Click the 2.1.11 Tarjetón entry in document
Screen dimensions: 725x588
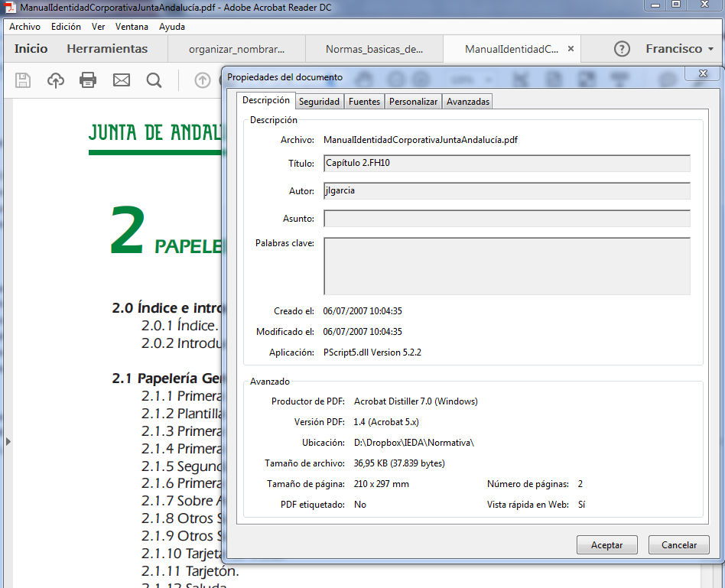click(190, 571)
